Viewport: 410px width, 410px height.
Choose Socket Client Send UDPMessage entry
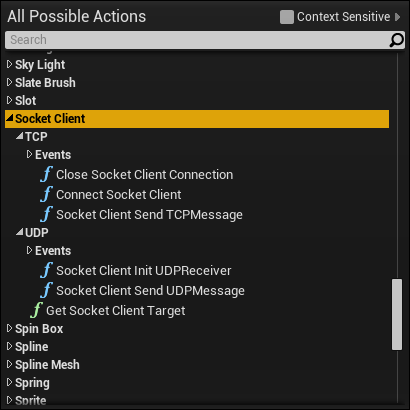(x=150, y=291)
